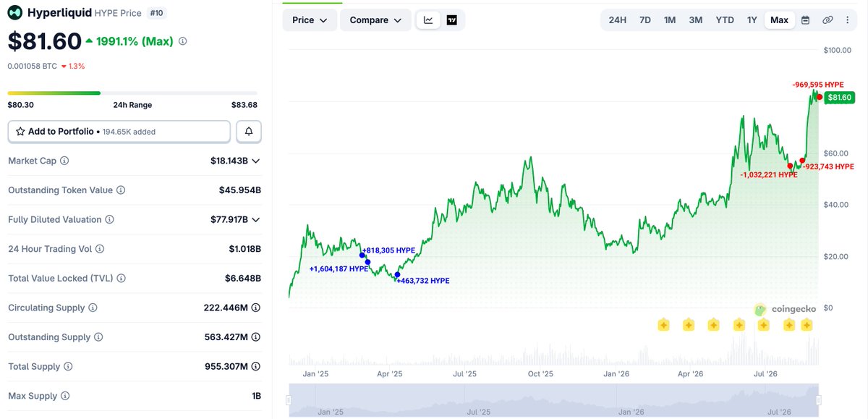
Task: Click the star icon in Add to Portfolio
Action: (x=20, y=132)
